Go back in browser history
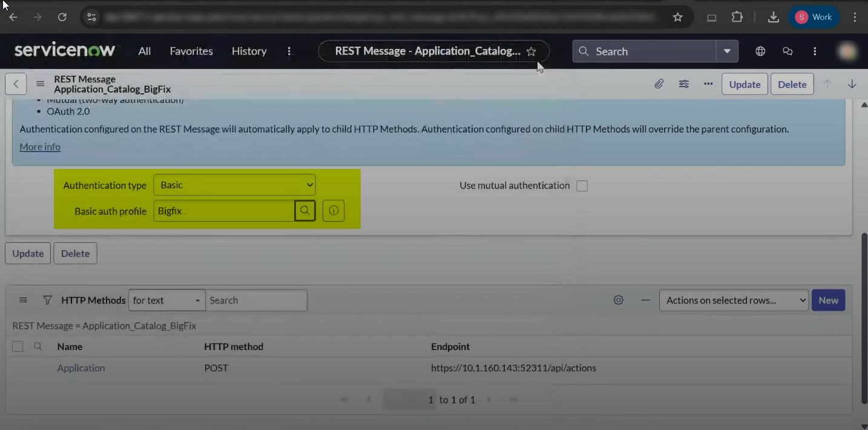This screenshot has height=430, width=868. [x=13, y=17]
